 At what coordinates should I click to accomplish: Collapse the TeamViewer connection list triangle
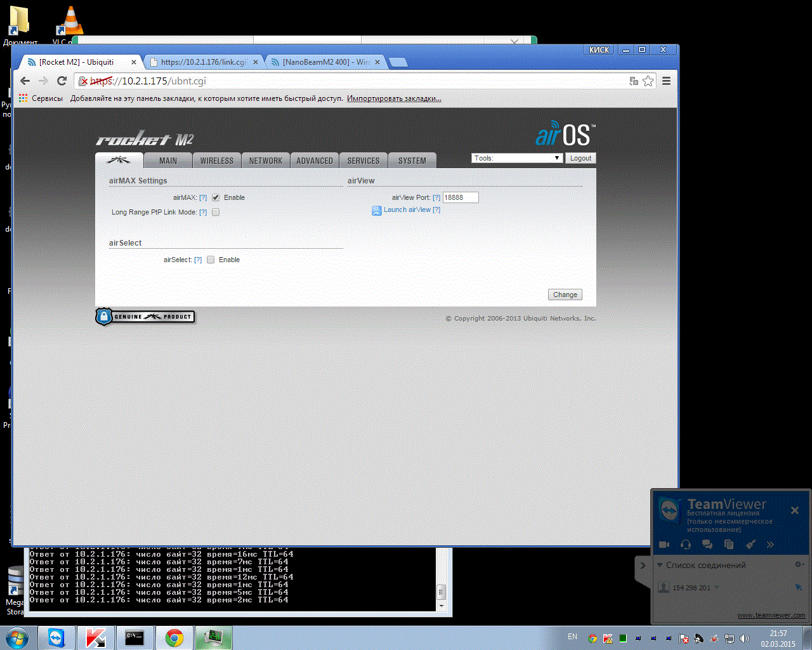click(660, 565)
